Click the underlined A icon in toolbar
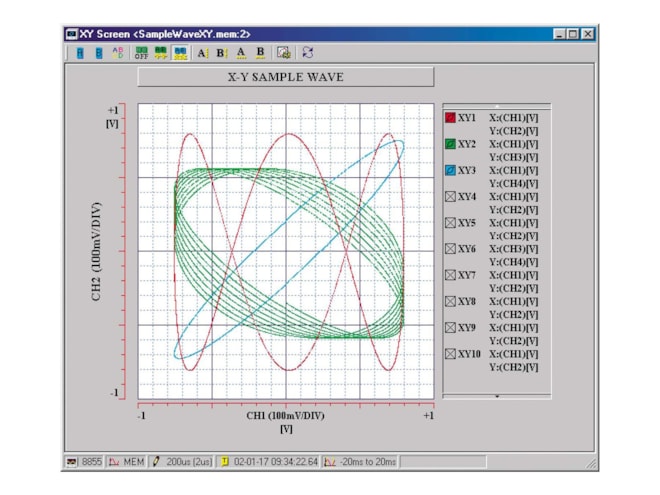This screenshot has height=495, width=660. click(241, 53)
